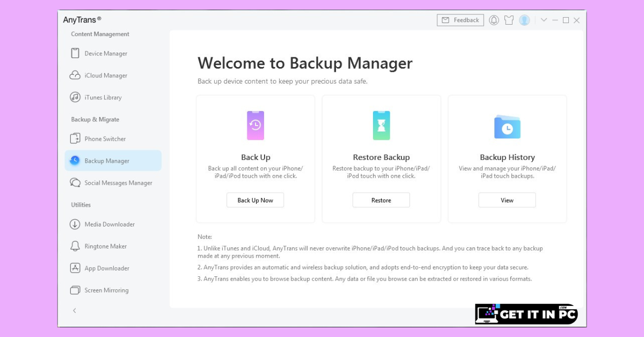Click the iCloud Manager cloud icon
Screen dimensions: 644x337
75,75
